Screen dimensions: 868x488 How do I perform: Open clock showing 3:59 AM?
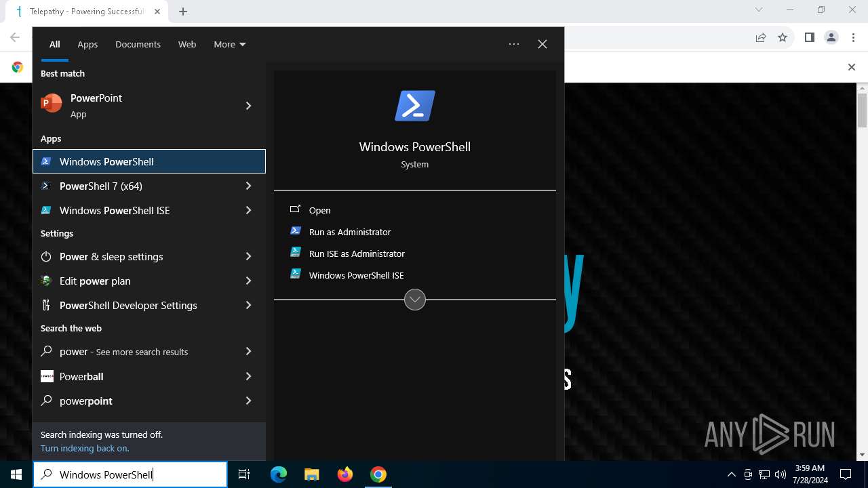810,474
